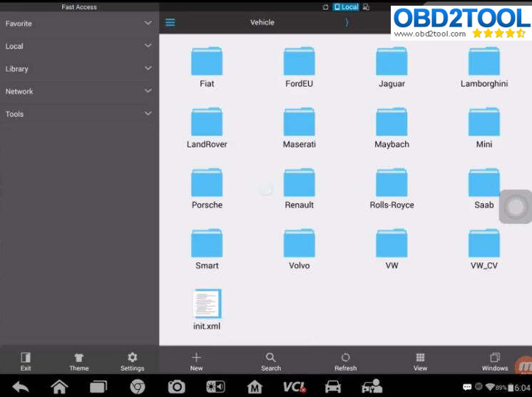Launch the Chrome browser
This screenshot has height=397, width=532.
[138, 386]
